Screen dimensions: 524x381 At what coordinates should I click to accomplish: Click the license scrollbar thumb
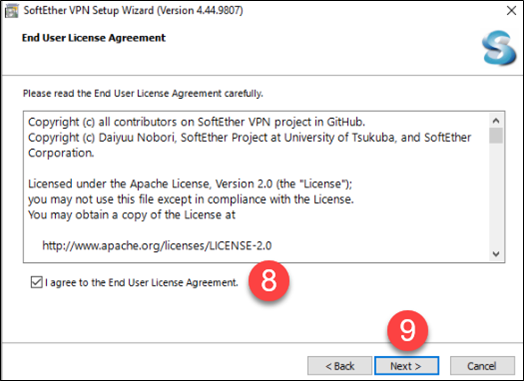496,135
